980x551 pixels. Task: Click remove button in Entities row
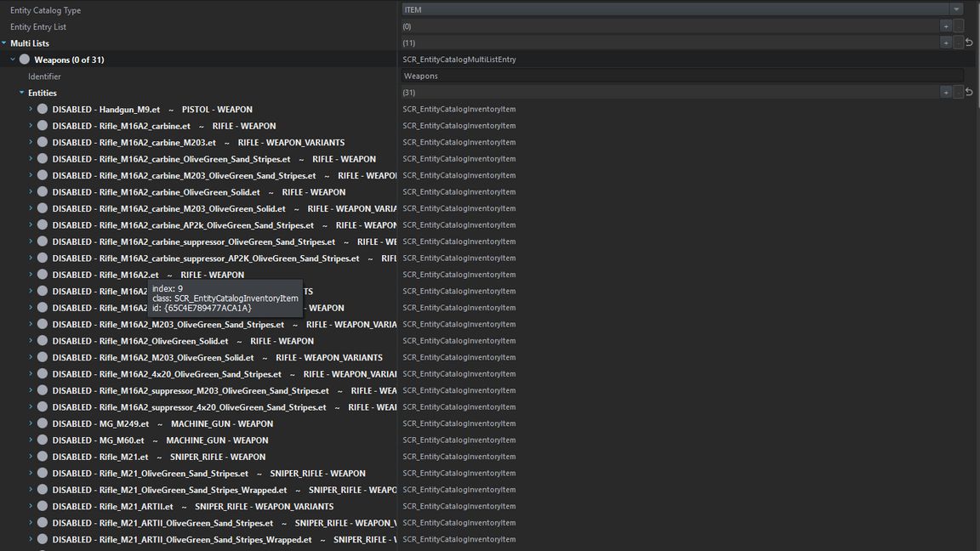tap(958, 92)
